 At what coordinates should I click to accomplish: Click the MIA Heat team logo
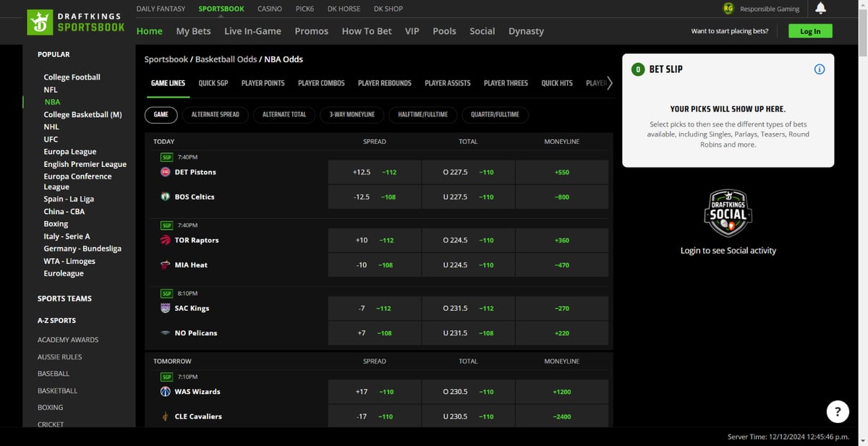(x=166, y=265)
